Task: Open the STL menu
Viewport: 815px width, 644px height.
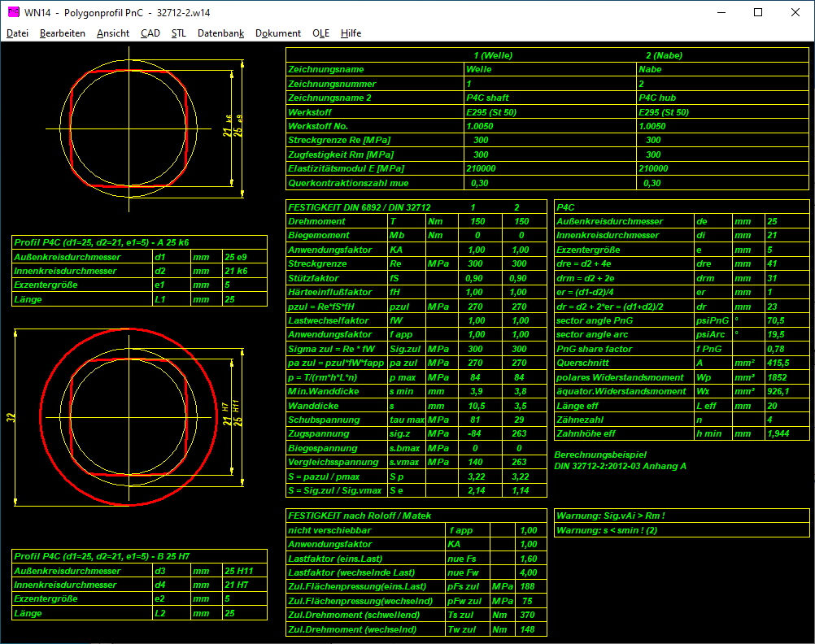Action: point(179,33)
